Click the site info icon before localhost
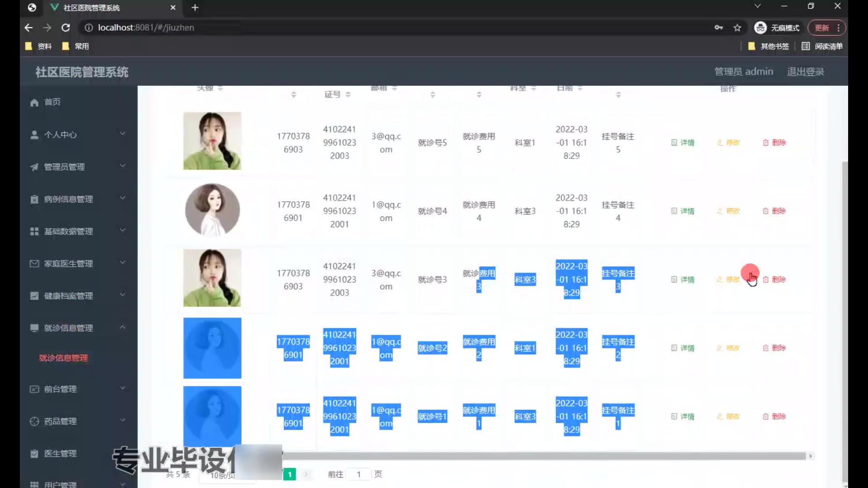 click(x=89, y=28)
